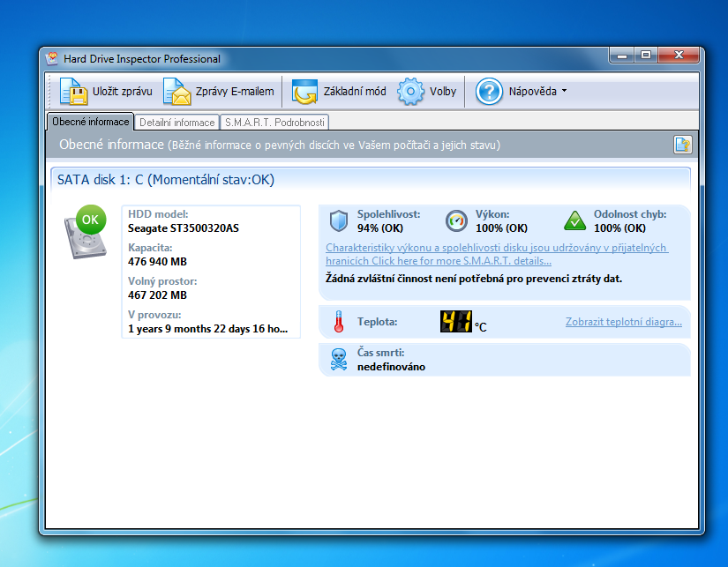Image resolution: width=728 pixels, height=567 pixels.
Task: Open the S.M.A.R.T. Podrobnosti tab
Action: tap(274, 123)
